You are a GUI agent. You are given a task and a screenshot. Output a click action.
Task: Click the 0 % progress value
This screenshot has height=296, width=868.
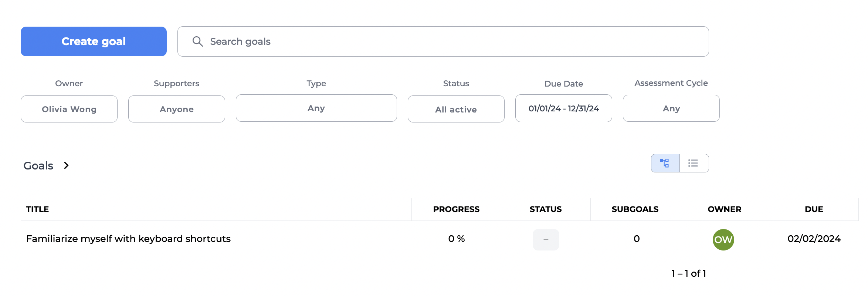coord(456,239)
